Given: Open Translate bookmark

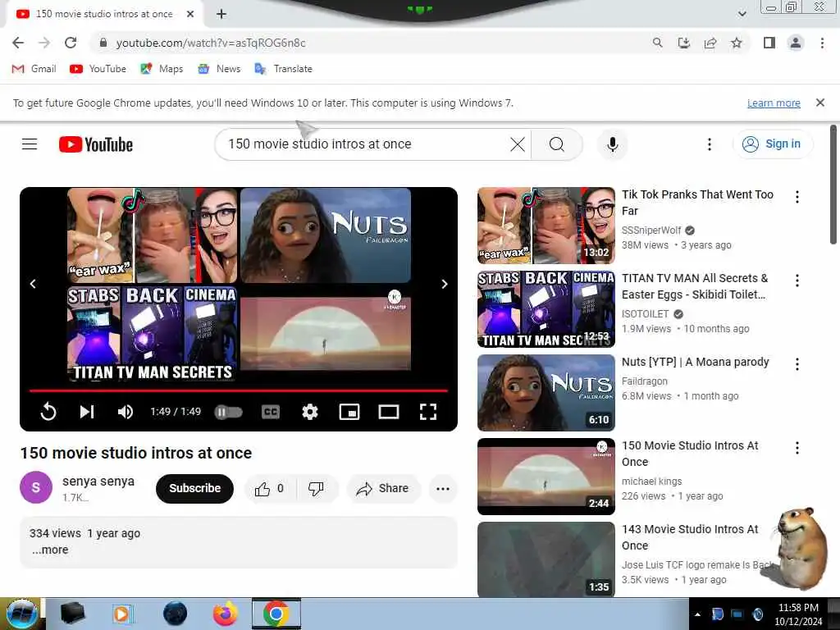Looking at the screenshot, I should tap(283, 69).
